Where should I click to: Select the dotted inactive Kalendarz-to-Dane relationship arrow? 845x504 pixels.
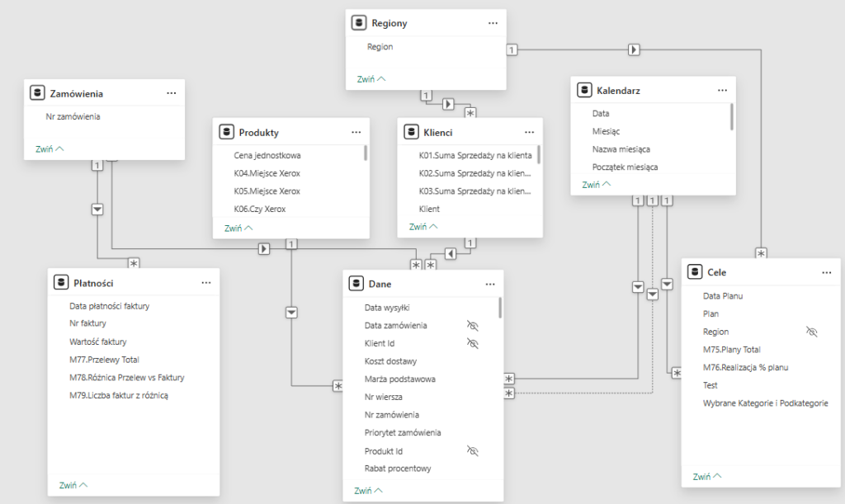[x=653, y=294]
